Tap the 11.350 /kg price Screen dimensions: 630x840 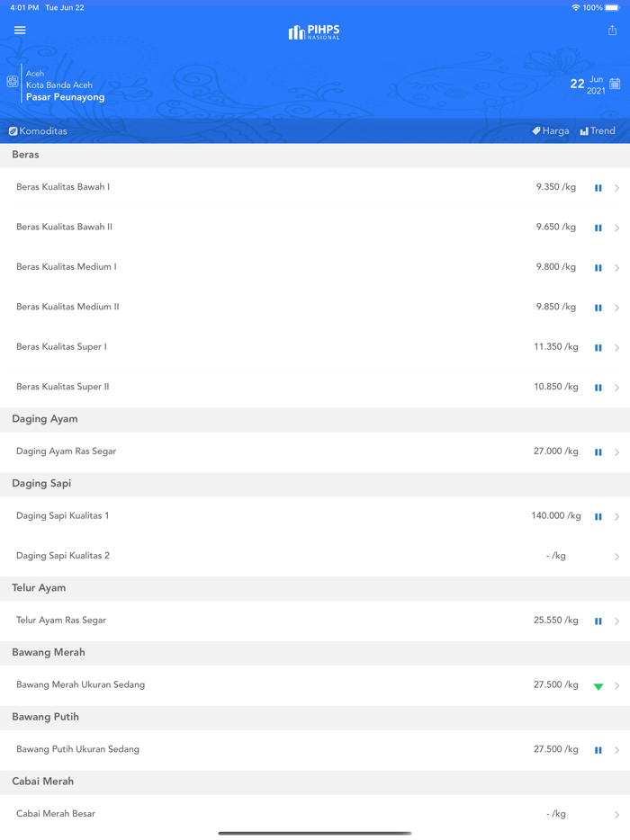click(x=556, y=346)
